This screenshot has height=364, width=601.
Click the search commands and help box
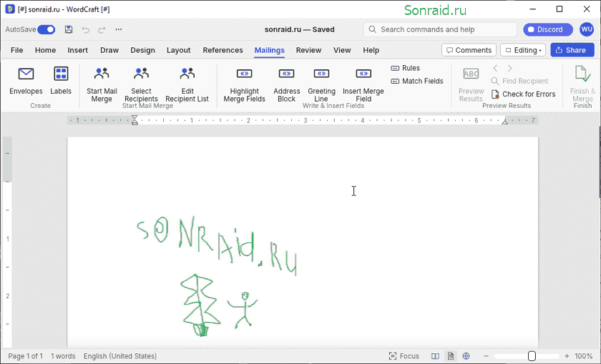coord(439,29)
